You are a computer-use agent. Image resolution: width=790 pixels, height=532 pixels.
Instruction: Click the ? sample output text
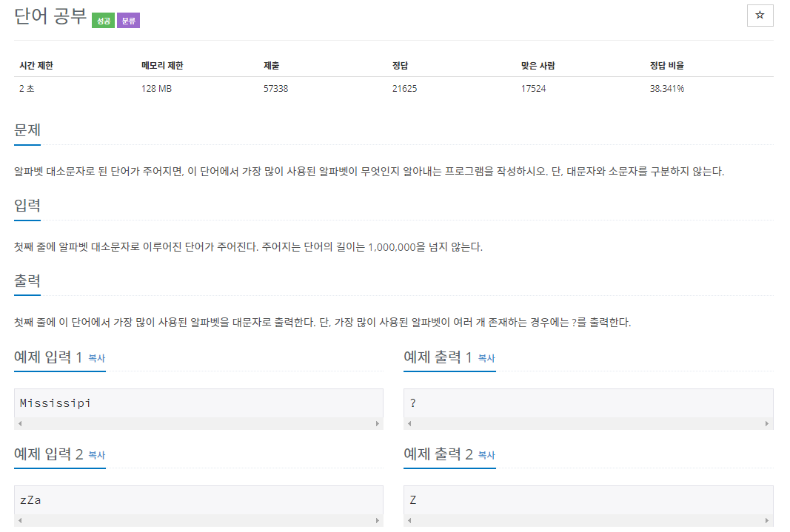412,403
